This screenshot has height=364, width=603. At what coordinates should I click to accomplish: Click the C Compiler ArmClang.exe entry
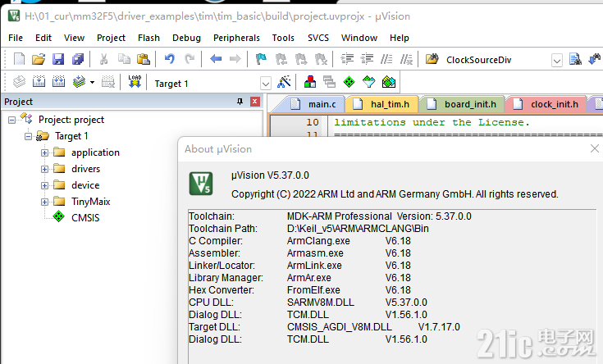pyautogui.click(x=318, y=241)
